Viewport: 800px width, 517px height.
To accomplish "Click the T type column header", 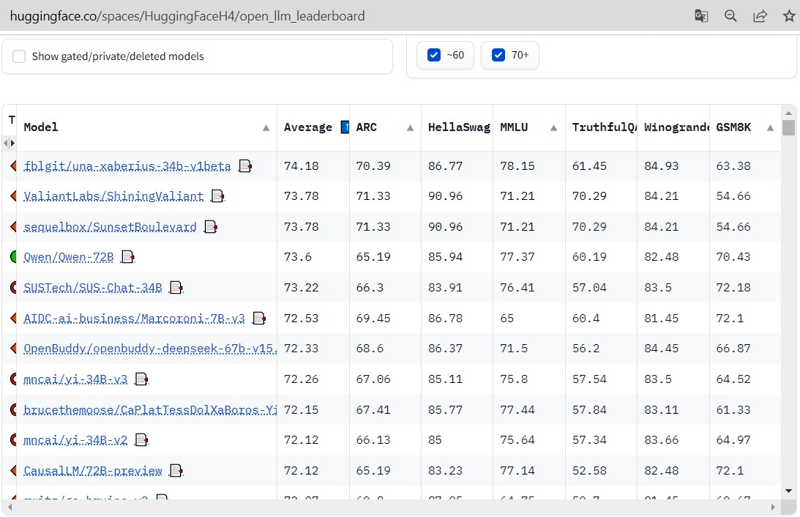I will click(x=12, y=120).
